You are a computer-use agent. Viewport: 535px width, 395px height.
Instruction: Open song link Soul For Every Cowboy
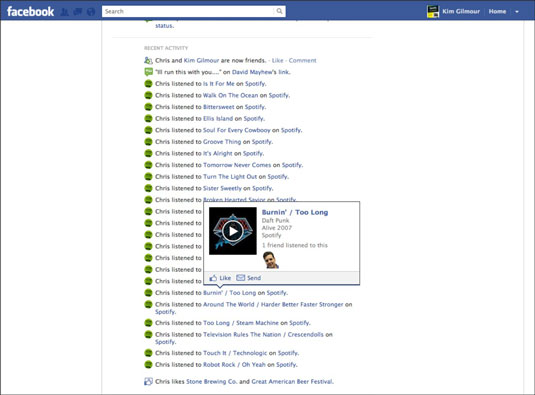click(x=236, y=130)
